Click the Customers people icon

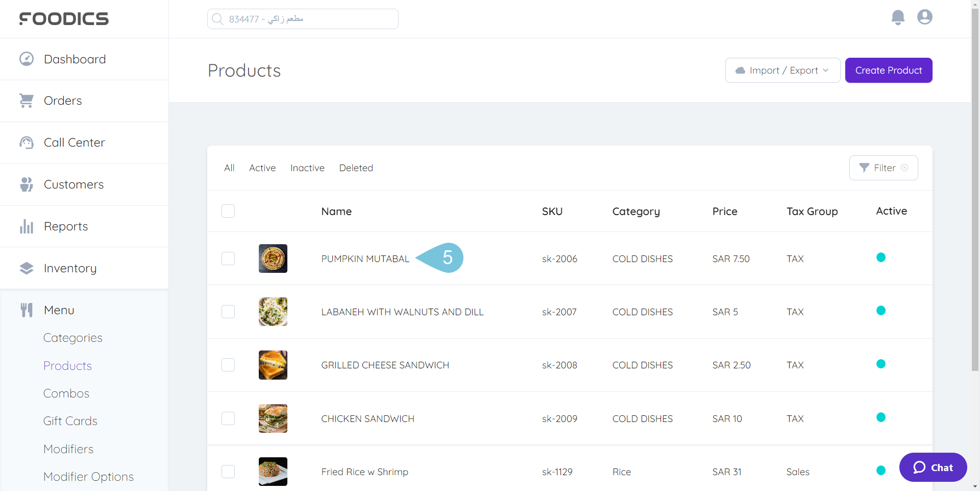click(27, 184)
